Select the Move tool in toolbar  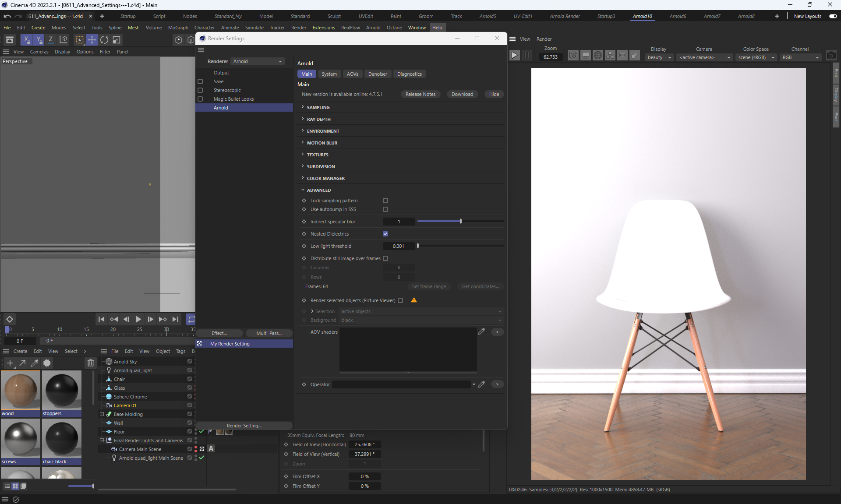(x=92, y=40)
